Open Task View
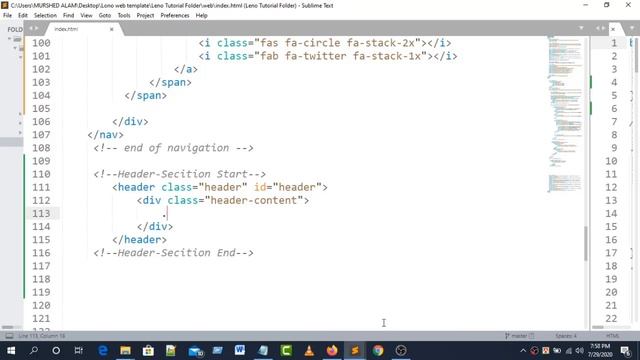Viewport: 640px width, 360px height. (x=78, y=351)
